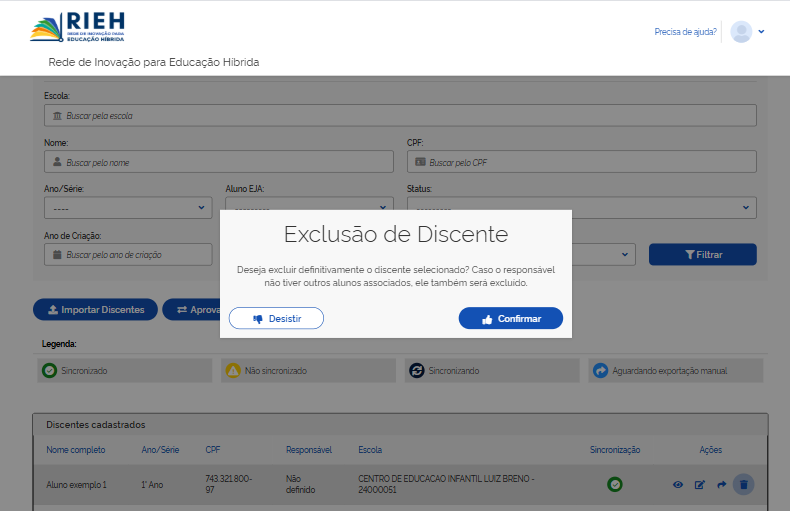This screenshot has height=511, width=790.
Task: Confirm the student deletion
Action: 510,318
